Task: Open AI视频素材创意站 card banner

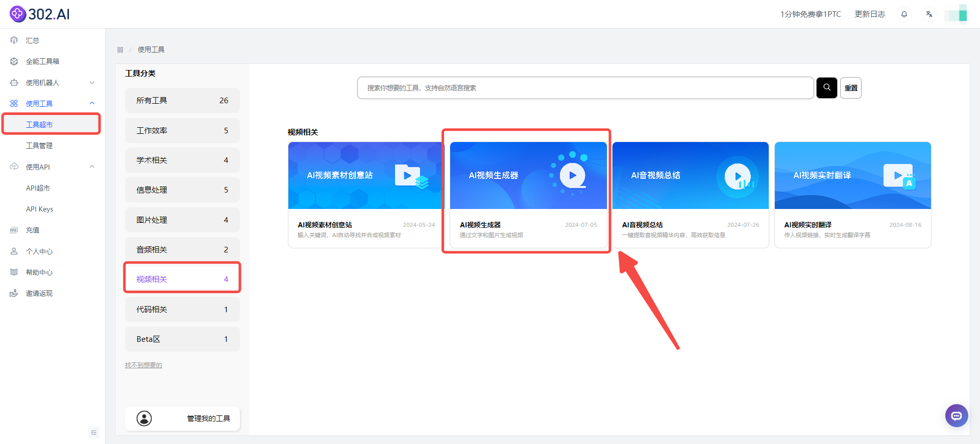Action: [366, 175]
